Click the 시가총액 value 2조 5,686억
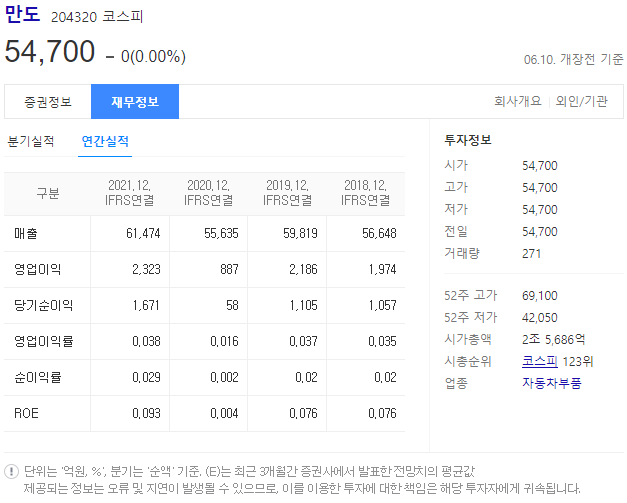 (554, 339)
